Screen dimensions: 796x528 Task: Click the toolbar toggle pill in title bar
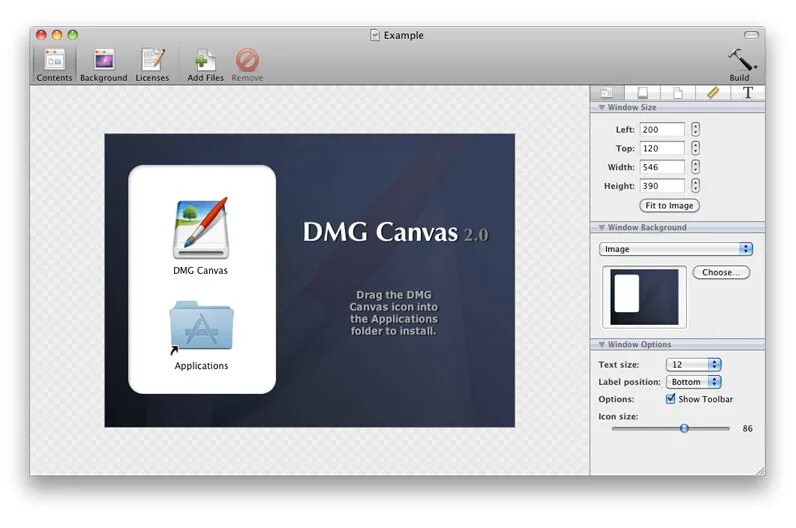[751, 35]
